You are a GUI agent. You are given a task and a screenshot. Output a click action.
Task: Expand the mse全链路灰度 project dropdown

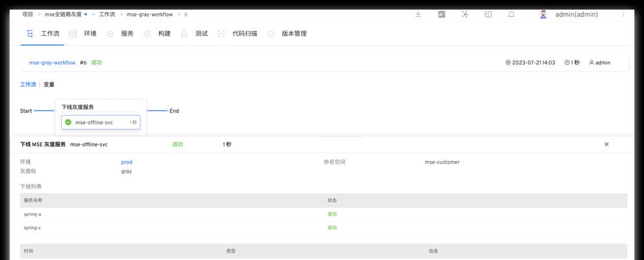[x=85, y=14]
